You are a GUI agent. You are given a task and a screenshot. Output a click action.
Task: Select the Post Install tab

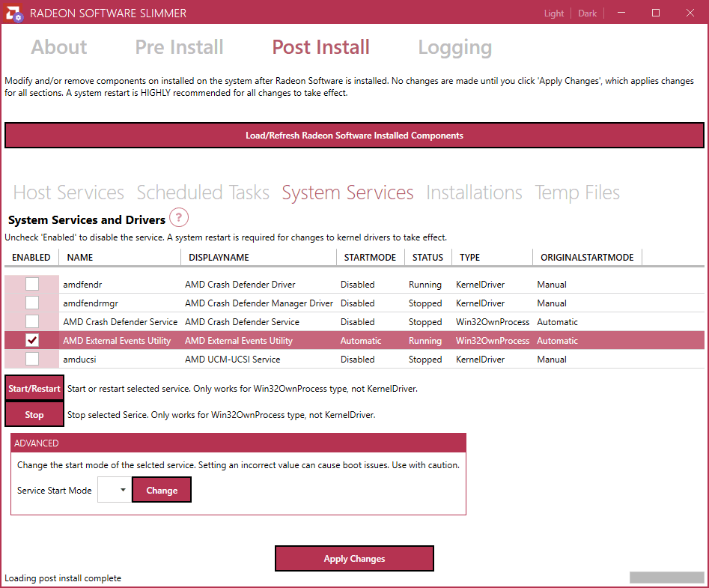[x=320, y=47]
